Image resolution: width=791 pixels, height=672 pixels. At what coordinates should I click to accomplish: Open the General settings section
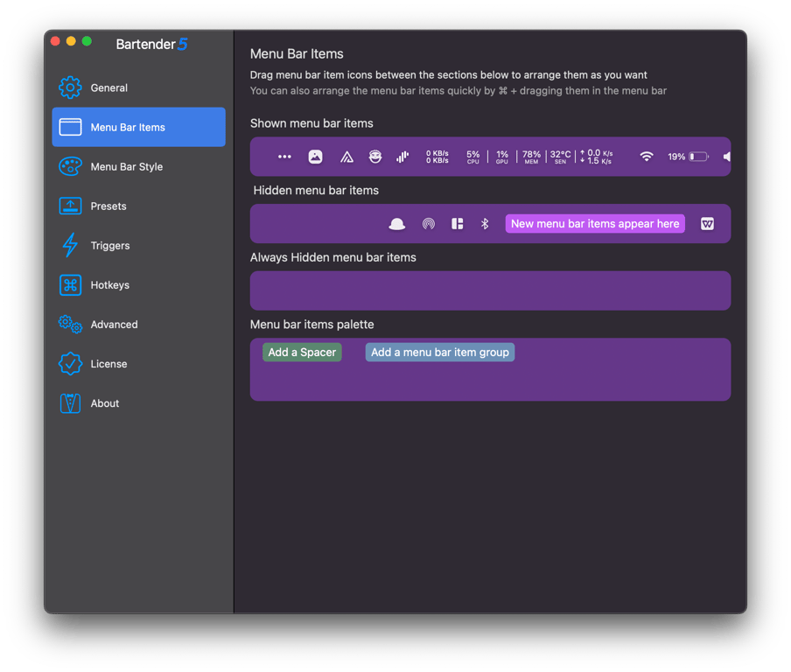point(139,87)
